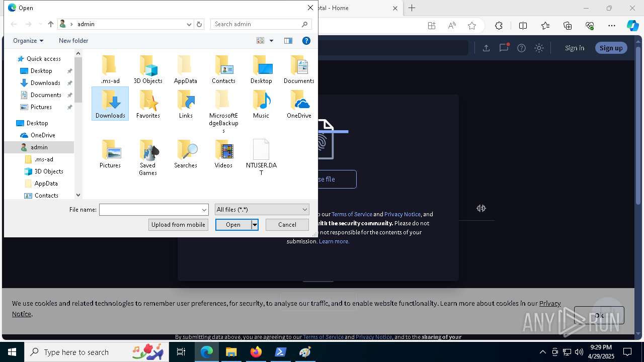Open Edge Copilot icon
644x362 pixels.
pyautogui.click(x=632, y=26)
